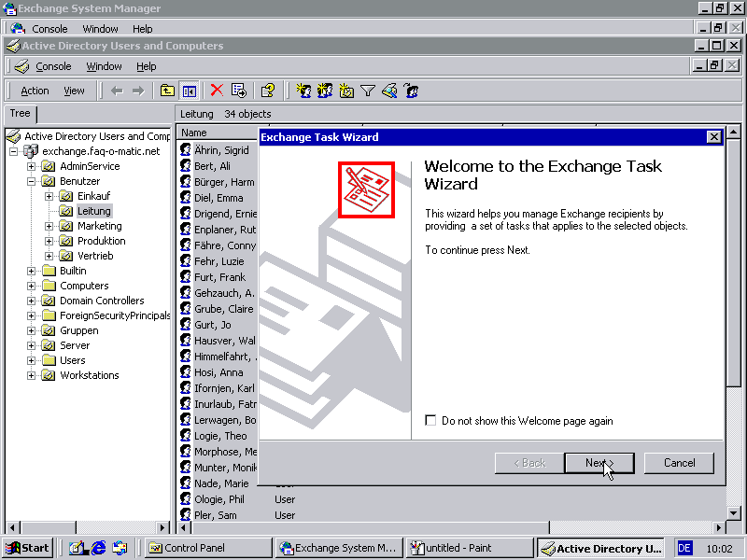Click the user list scroll-up arrow

click(734, 132)
